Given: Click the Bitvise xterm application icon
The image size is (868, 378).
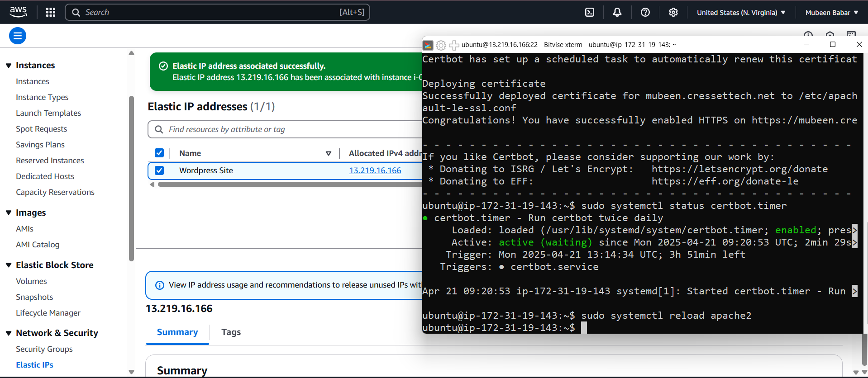Looking at the screenshot, I should (x=428, y=45).
